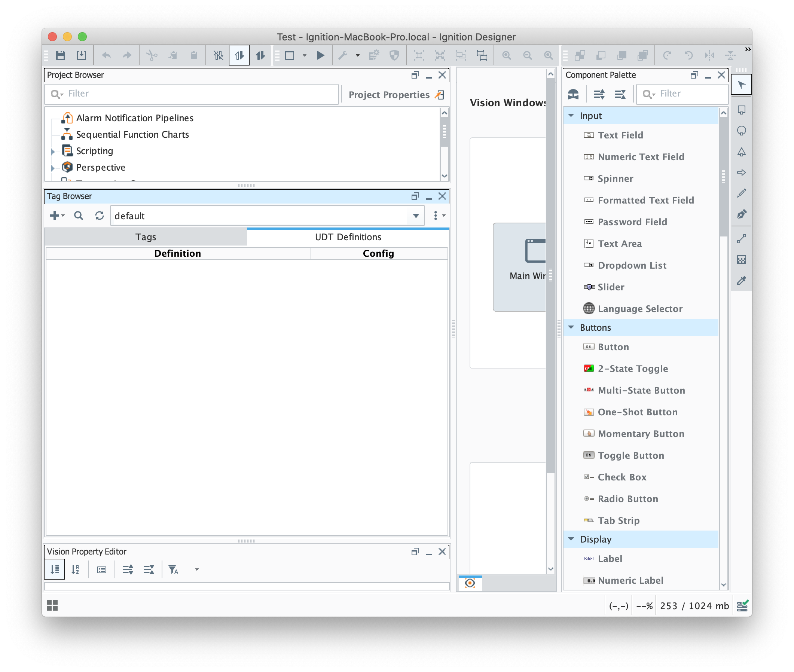
Task: Save the project with the floppy disk icon
Action: (x=60, y=55)
